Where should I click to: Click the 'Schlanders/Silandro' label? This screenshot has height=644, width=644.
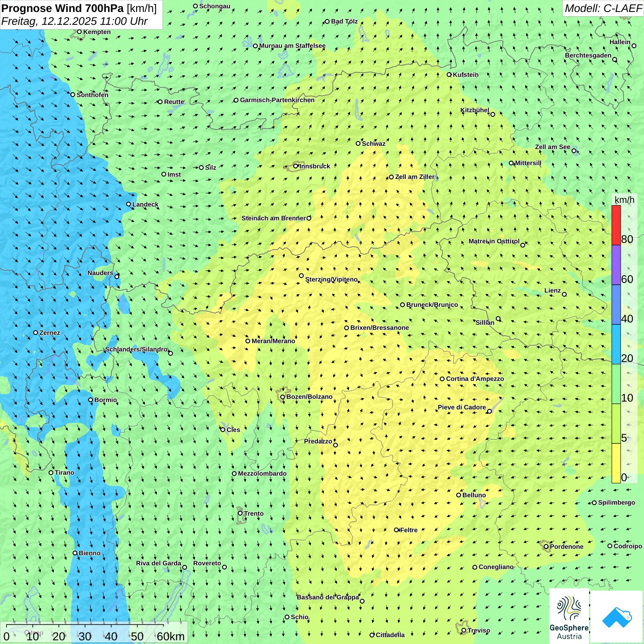click(137, 349)
